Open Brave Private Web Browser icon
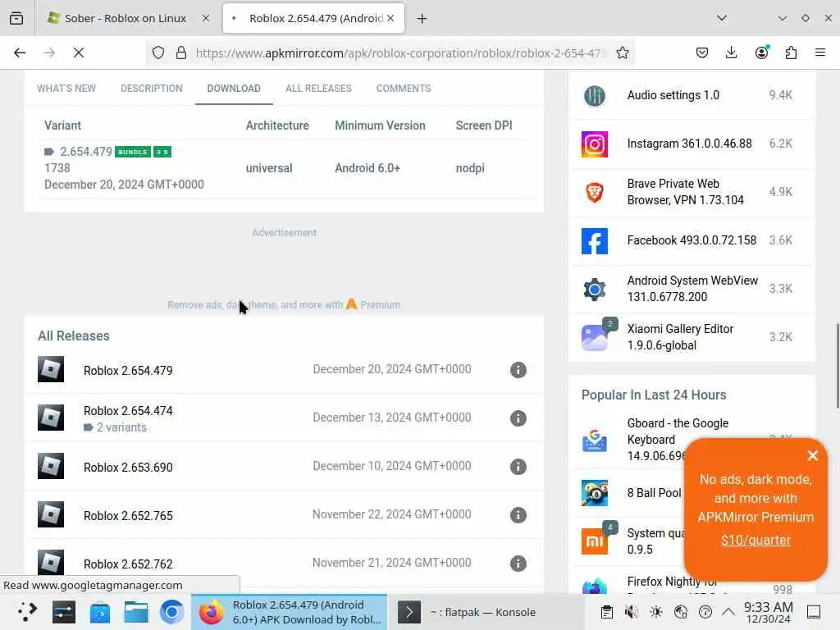The image size is (840, 630). (x=595, y=192)
